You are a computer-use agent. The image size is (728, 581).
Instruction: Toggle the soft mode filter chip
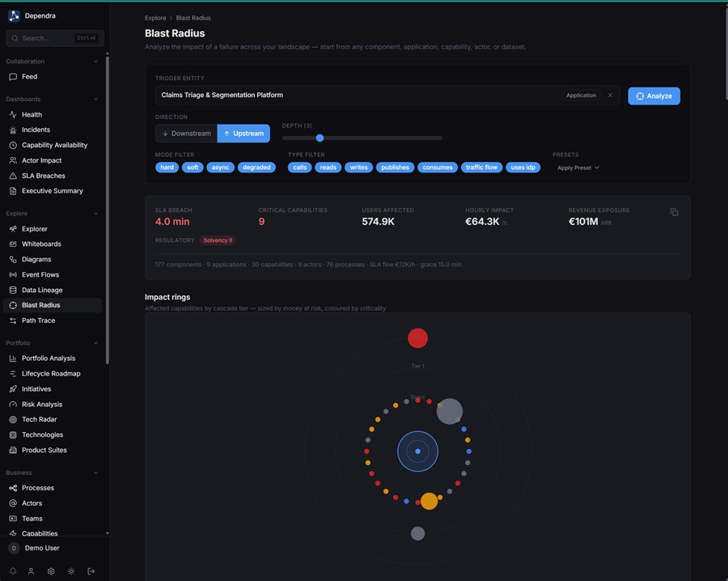tap(193, 168)
